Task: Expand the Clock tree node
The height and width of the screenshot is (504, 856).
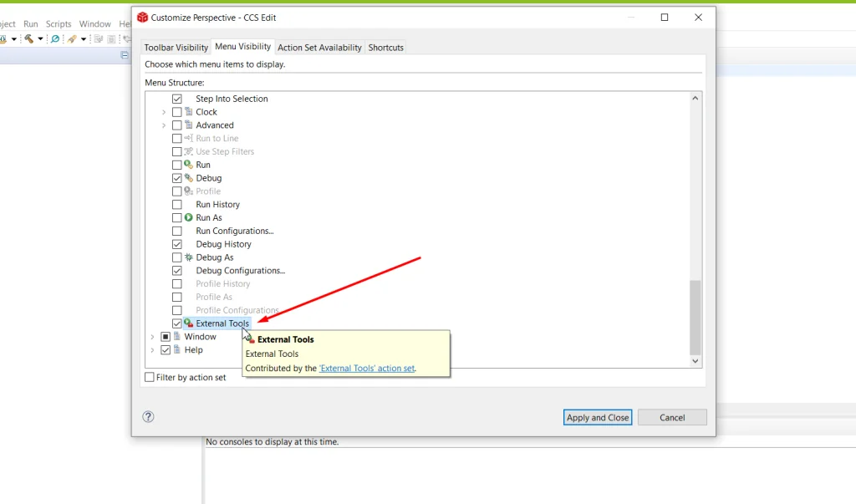Action: (x=164, y=112)
